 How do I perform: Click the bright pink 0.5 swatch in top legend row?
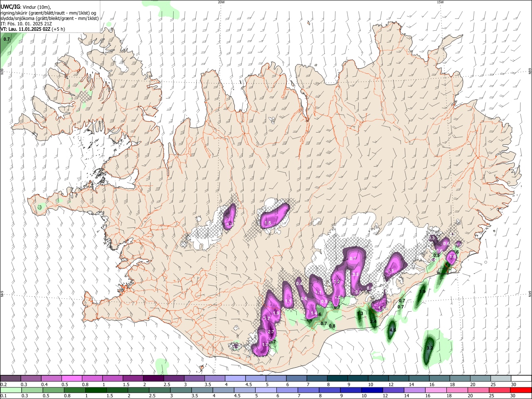tap(71, 379)
